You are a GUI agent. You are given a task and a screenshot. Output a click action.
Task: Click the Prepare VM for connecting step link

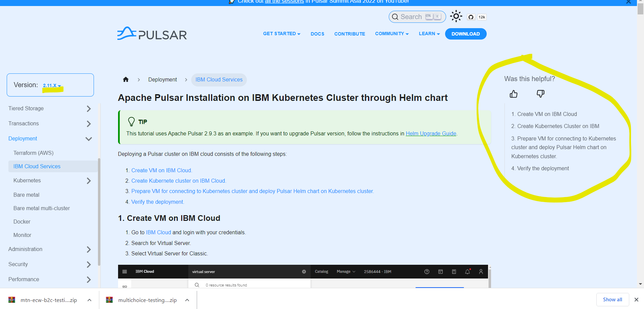(x=253, y=191)
